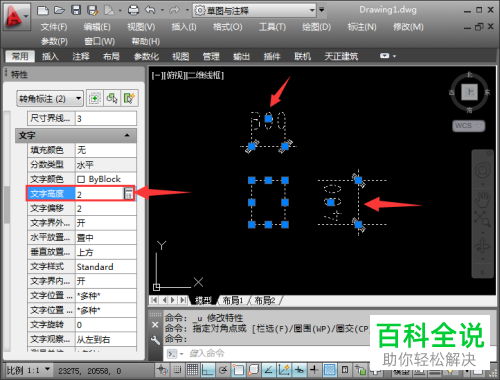Click the ViewCube top face 上

(x=470, y=92)
